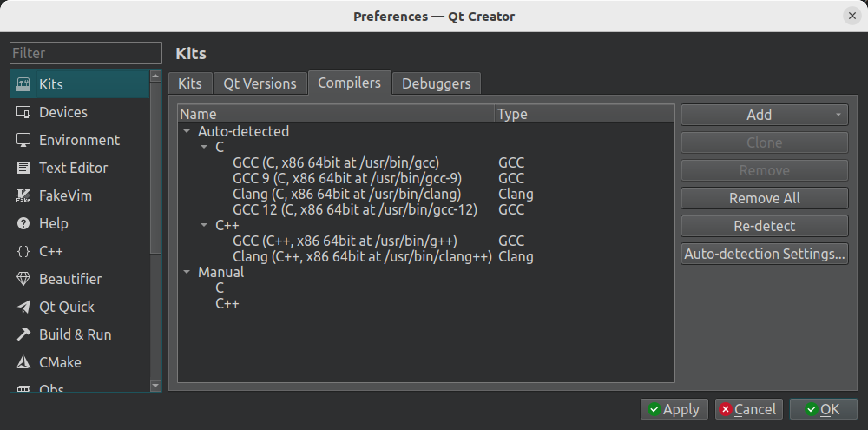
Task: Open the Beautifier diamond icon
Action: [x=23, y=279]
